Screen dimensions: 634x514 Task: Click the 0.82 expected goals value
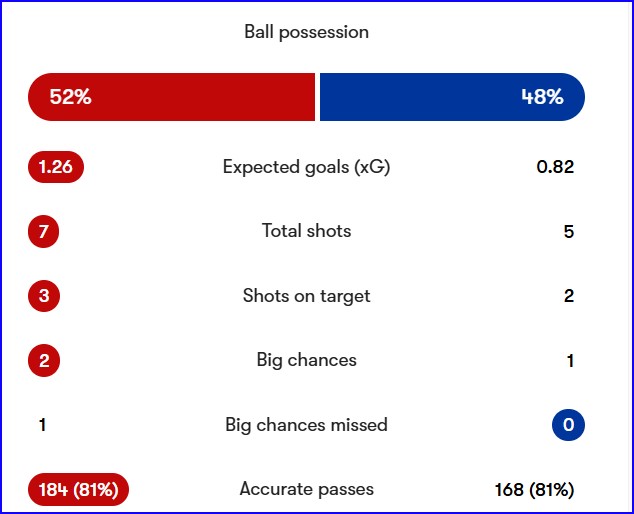tap(555, 167)
